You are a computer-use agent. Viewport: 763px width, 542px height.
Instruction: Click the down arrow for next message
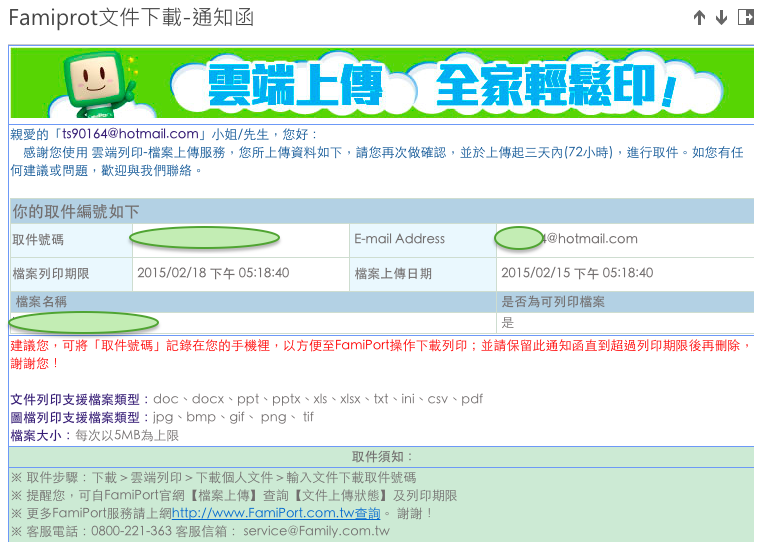[721, 17]
